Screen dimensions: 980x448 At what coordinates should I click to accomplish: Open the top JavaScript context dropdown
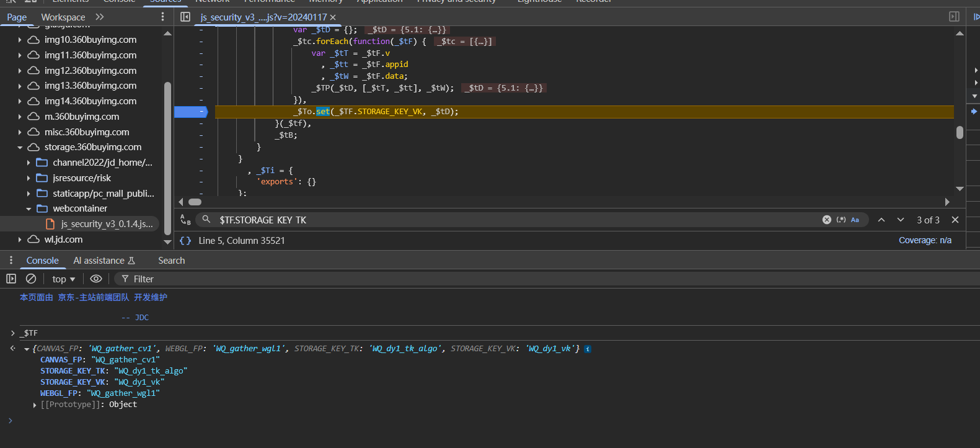64,279
